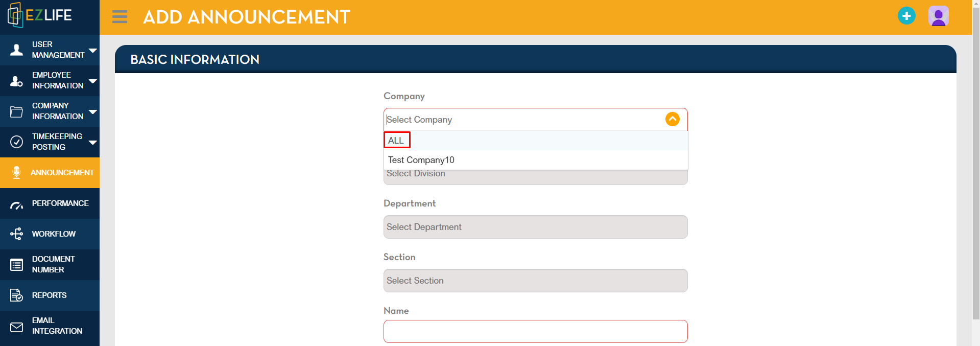Click the Department field label

pyautogui.click(x=410, y=203)
